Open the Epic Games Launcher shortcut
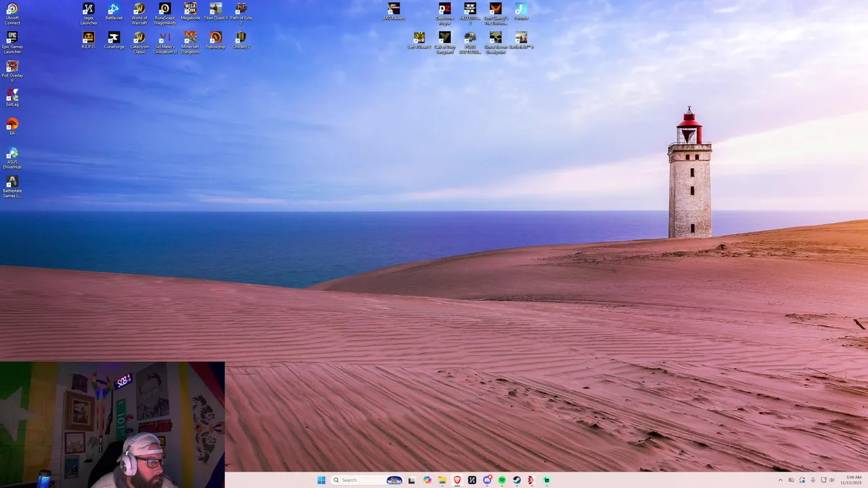Image resolution: width=868 pixels, height=488 pixels. tap(12, 42)
